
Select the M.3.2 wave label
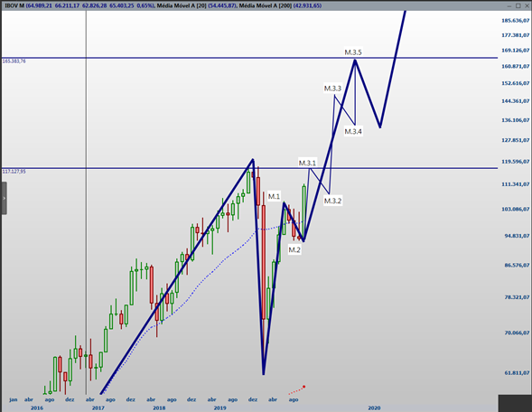(x=332, y=201)
